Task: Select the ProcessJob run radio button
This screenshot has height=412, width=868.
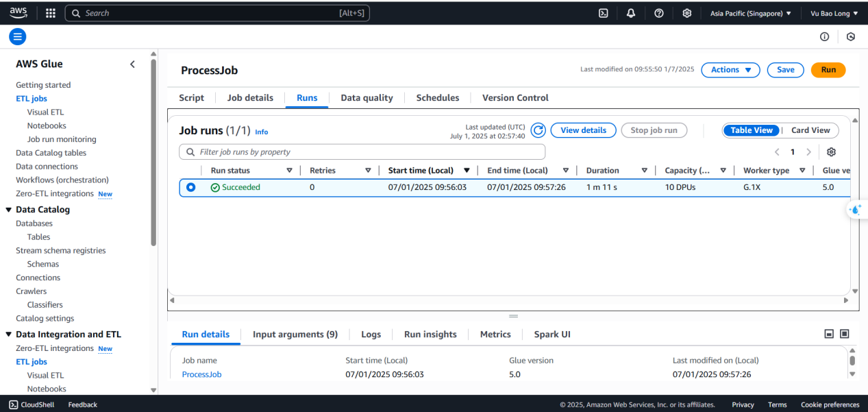Action: [190, 187]
